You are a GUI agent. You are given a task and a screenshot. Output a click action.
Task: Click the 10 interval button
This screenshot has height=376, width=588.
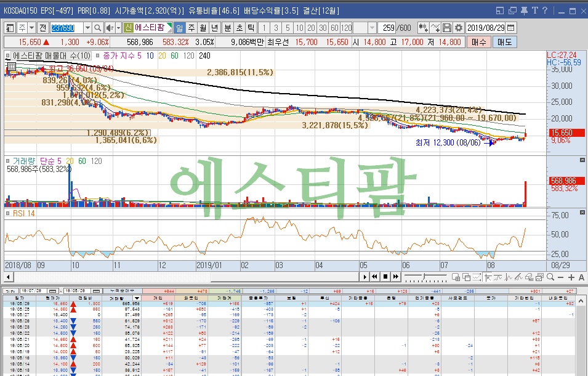299,28
